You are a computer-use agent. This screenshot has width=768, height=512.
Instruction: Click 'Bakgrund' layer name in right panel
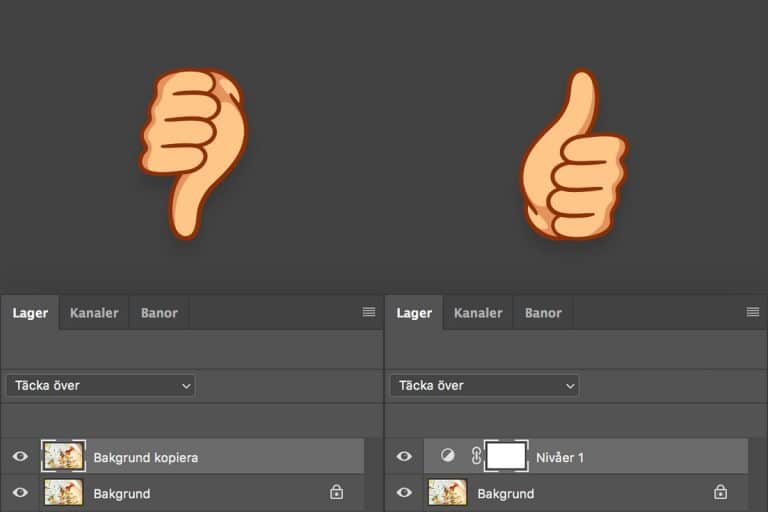(506, 494)
